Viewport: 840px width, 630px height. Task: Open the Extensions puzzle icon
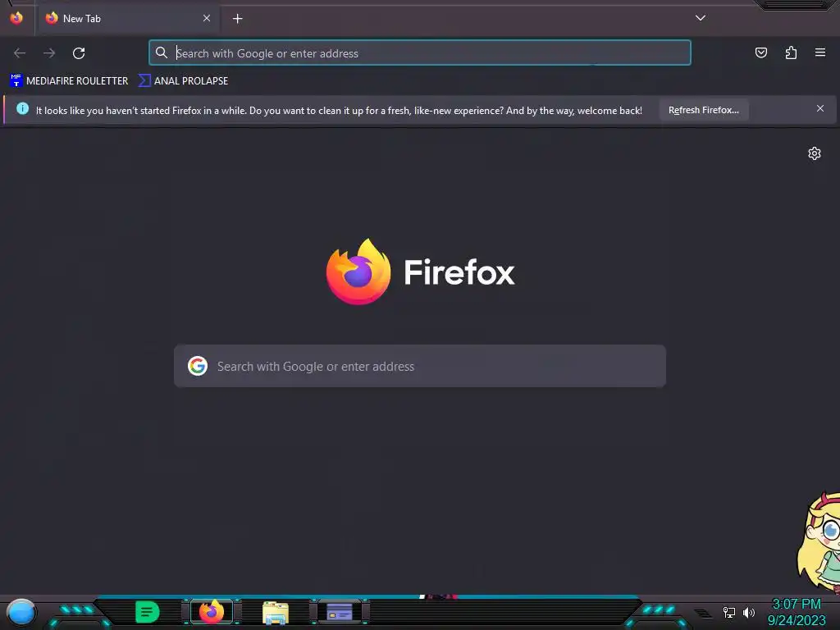[791, 52]
